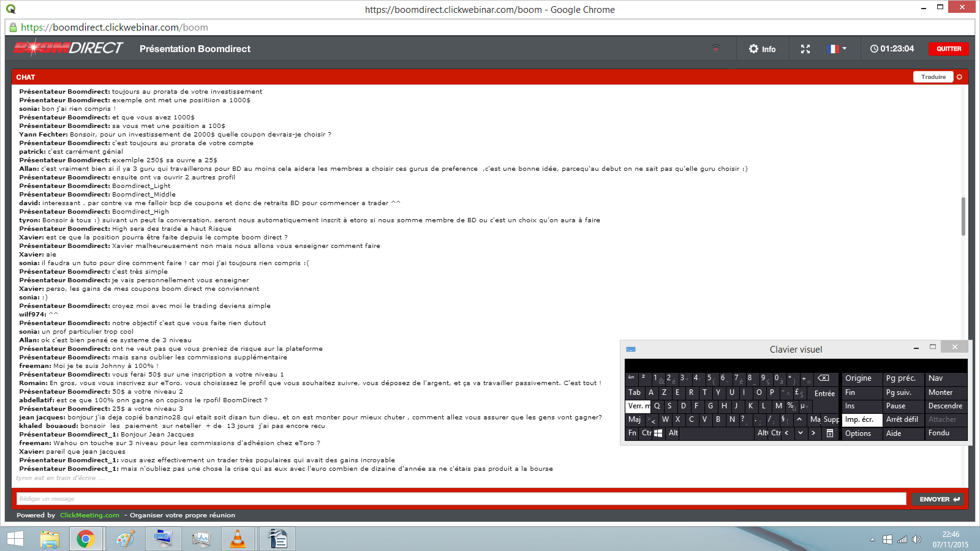Open VLC media player from the taskbar
The width and height of the screenshot is (980, 551).
click(237, 539)
